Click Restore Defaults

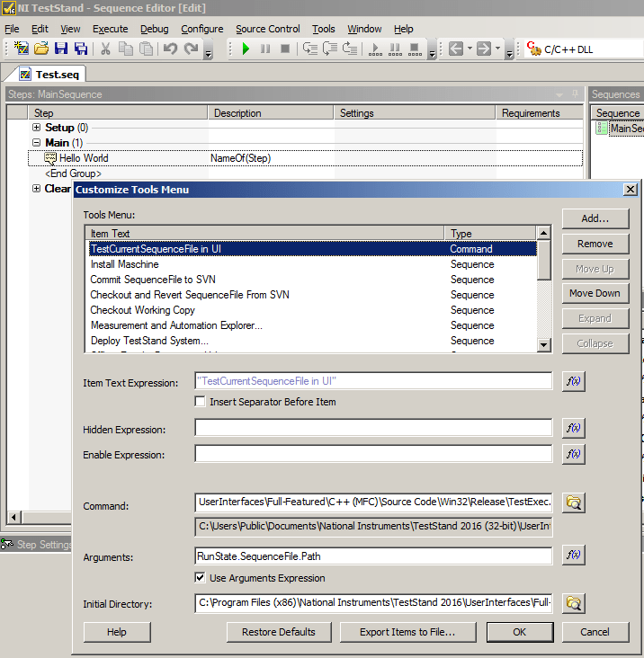tap(279, 632)
